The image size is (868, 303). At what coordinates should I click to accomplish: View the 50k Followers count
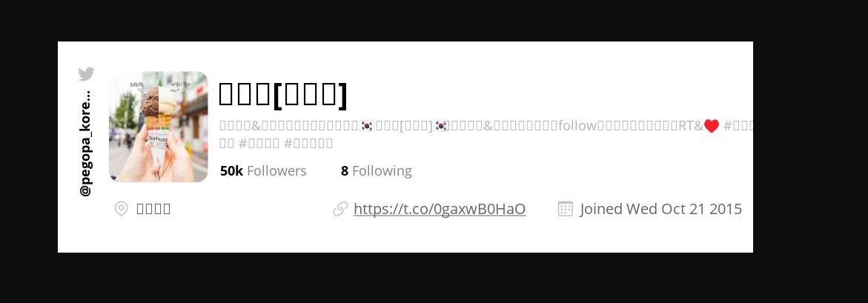[263, 171]
